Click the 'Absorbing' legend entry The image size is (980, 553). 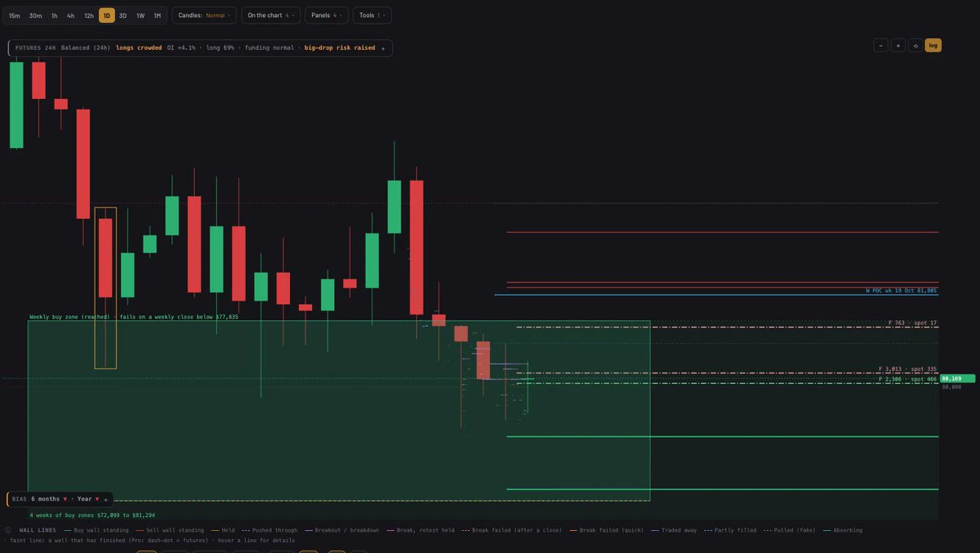[843, 530]
